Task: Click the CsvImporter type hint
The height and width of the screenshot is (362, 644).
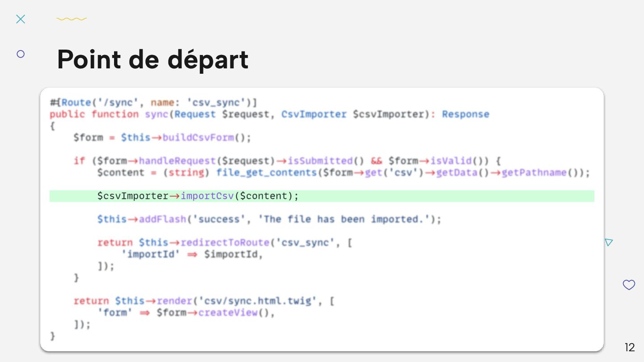Action: tap(314, 114)
